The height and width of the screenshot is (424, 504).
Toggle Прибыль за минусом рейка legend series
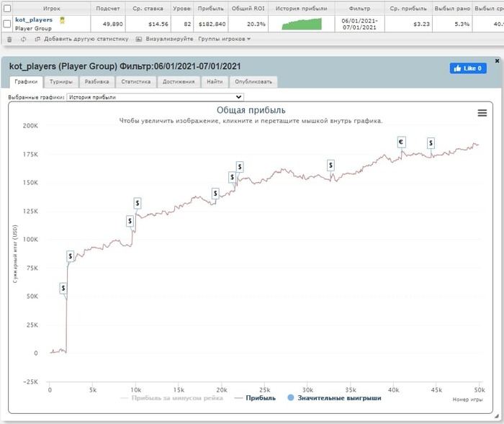click(x=171, y=398)
